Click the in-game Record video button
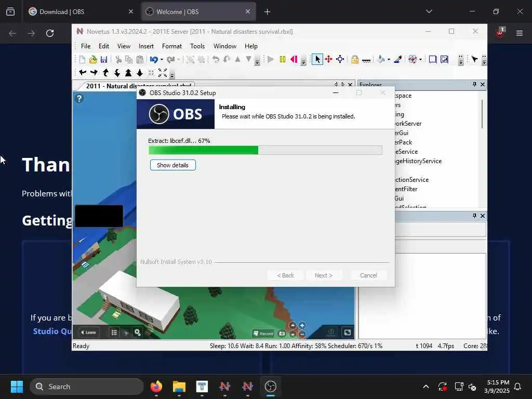 click(x=263, y=334)
